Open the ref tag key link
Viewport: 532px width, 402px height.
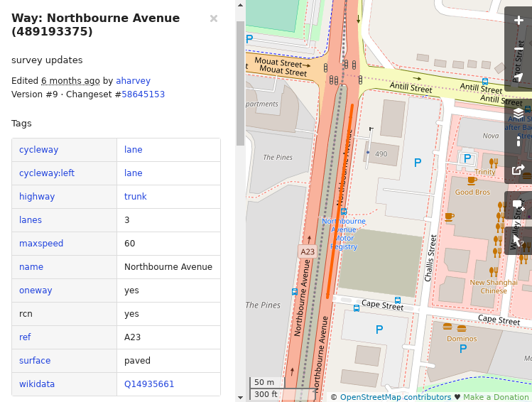click(x=25, y=337)
